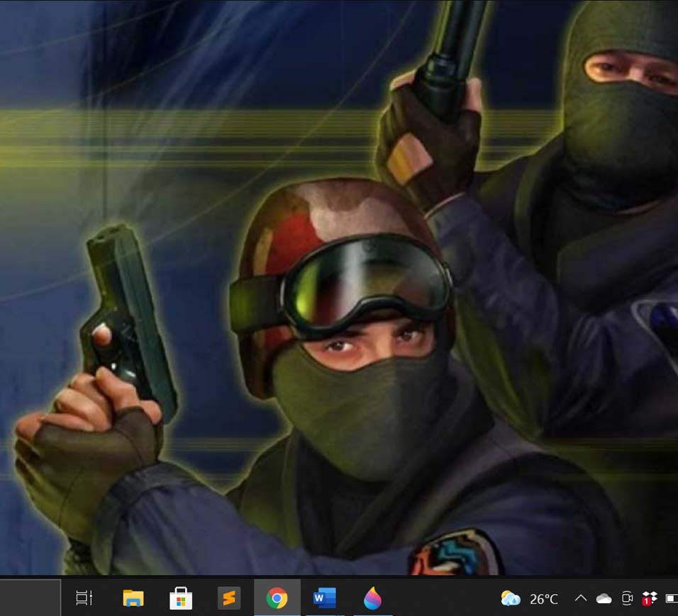Open the weather widget showing 26°C

coord(529,599)
